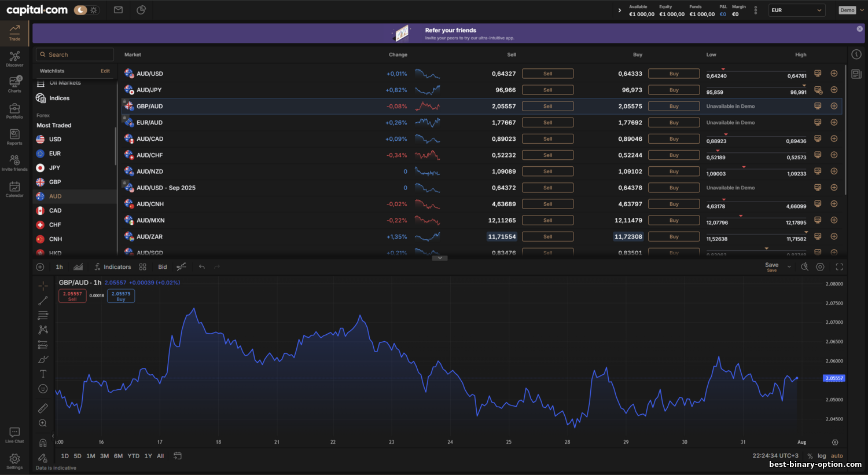Open chart settings hexagon icon

tap(820, 267)
